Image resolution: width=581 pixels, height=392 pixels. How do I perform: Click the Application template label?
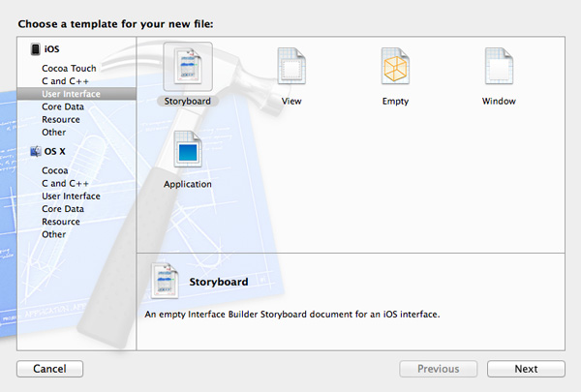click(x=188, y=184)
